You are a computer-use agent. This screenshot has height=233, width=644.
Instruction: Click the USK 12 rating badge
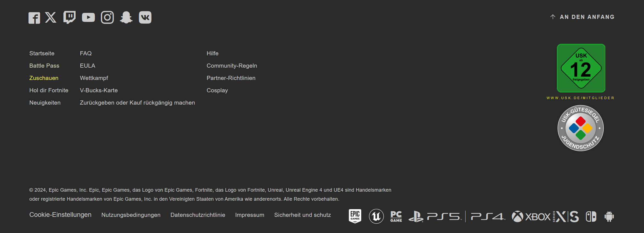581,68
